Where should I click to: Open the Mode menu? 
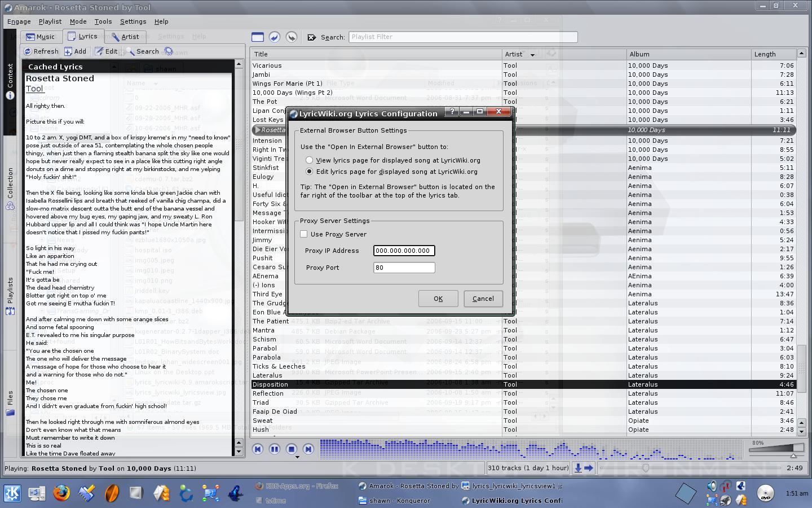click(78, 21)
